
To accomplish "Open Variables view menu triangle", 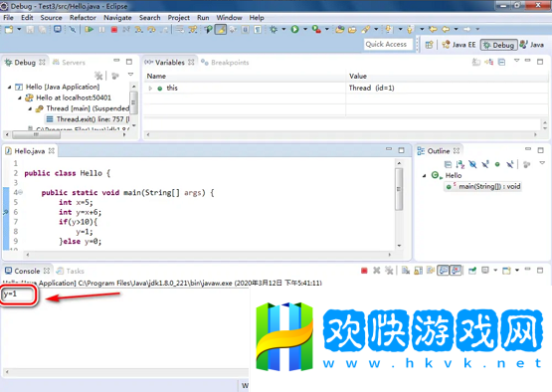I will click(516, 61).
